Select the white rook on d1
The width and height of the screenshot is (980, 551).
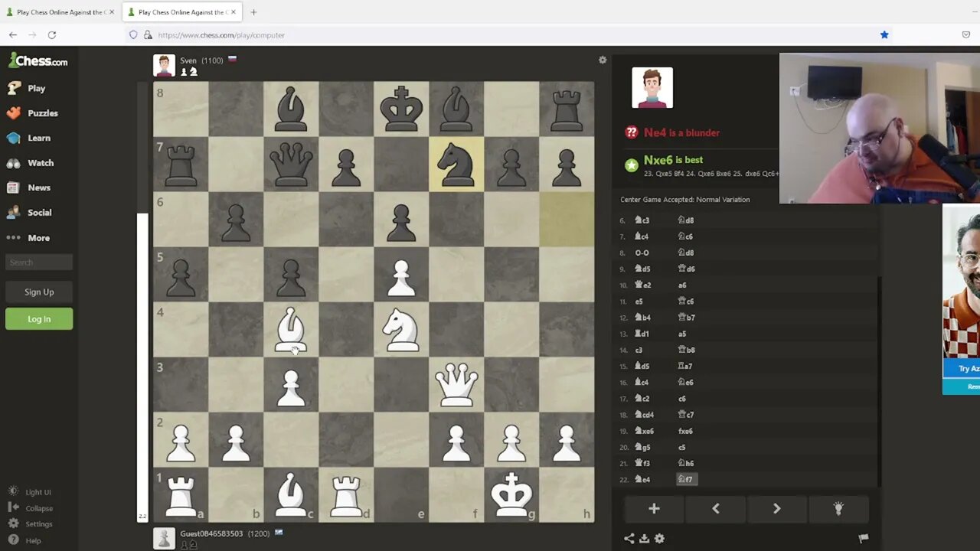coord(346,494)
